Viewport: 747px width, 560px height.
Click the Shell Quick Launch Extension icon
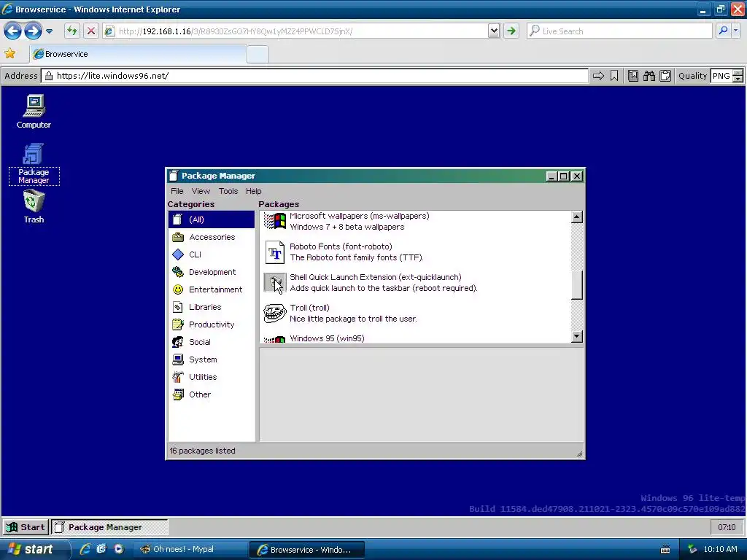[275, 283]
